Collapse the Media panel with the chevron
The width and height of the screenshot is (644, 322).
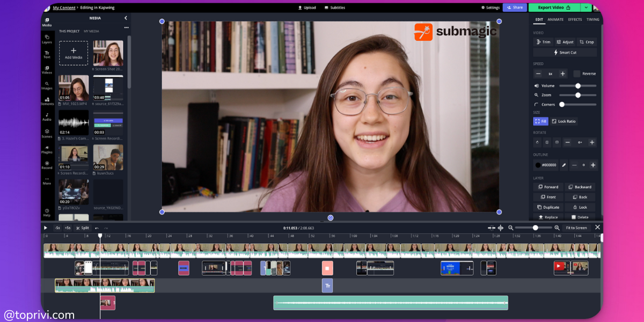pyautogui.click(x=126, y=18)
